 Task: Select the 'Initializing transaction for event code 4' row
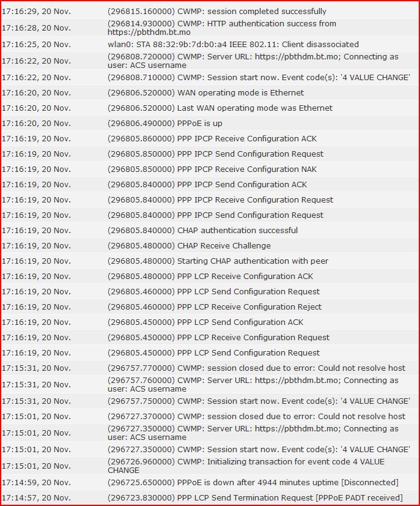(210, 466)
